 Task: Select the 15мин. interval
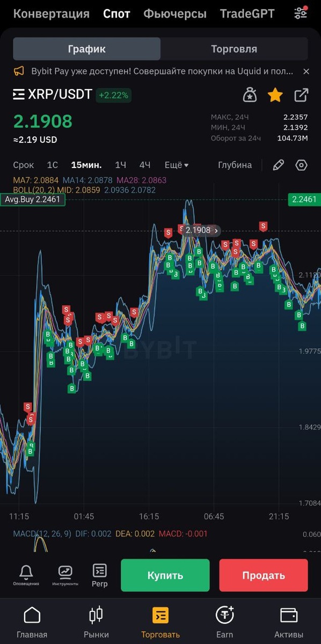tap(86, 165)
